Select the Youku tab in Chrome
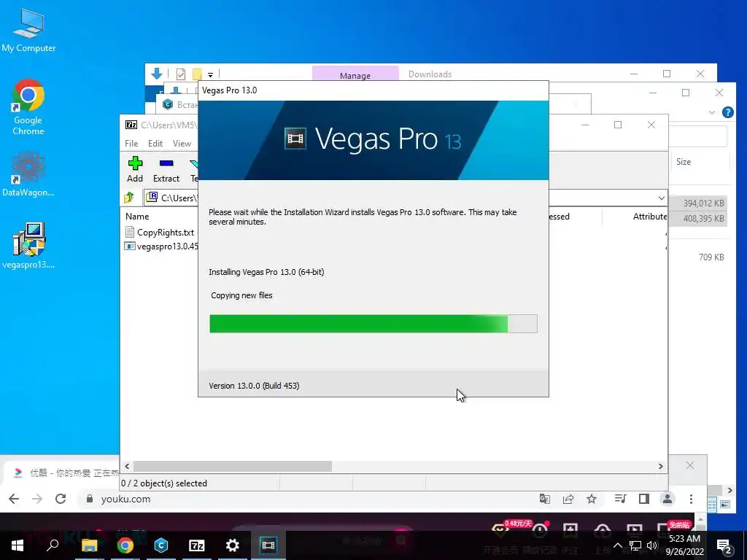The image size is (747, 560). coord(62,472)
